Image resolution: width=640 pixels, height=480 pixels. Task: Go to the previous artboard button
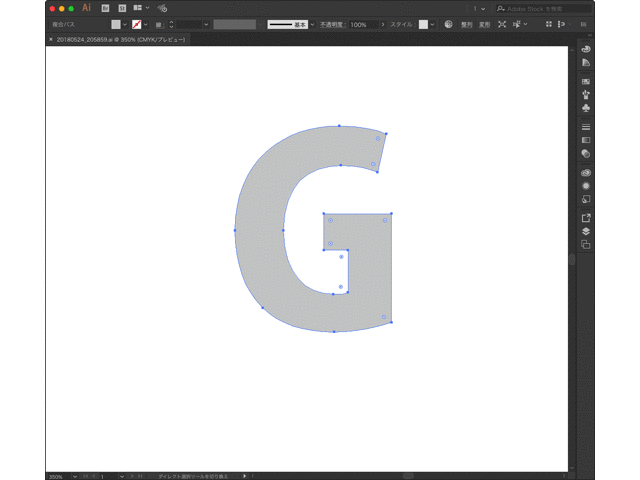(x=94, y=476)
